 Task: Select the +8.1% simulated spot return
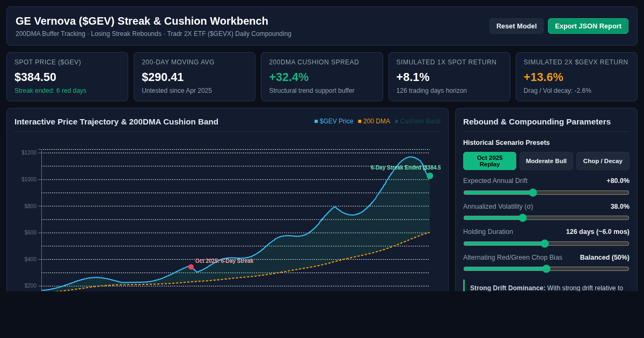click(x=413, y=77)
